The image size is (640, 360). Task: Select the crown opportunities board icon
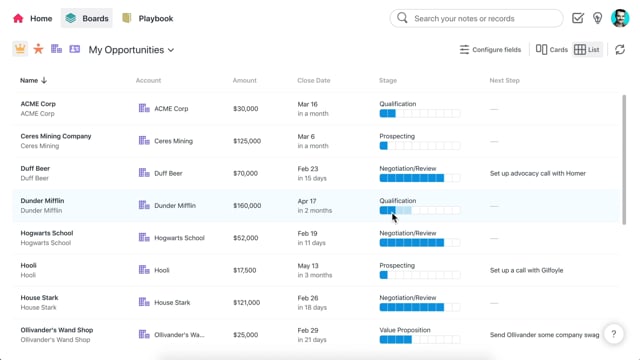[20, 49]
